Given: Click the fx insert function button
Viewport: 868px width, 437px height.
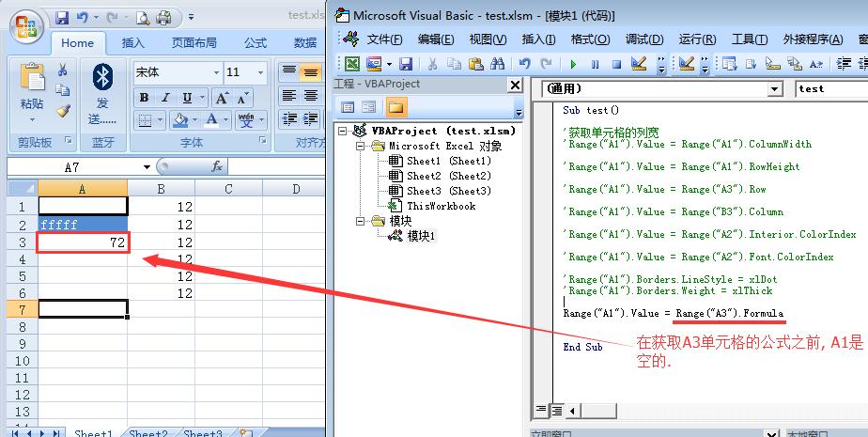Looking at the screenshot, I should 217,166.
